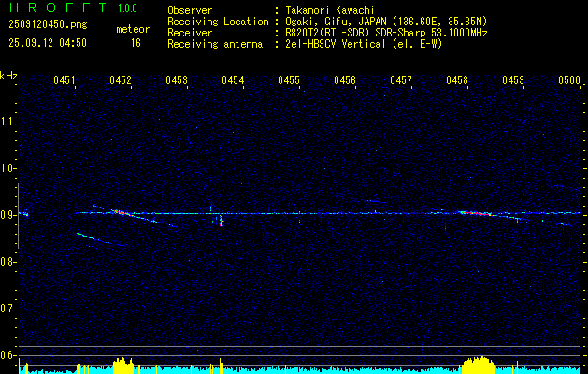This screenshot has height=374, width=588.
Task: Click the 0.7 kHz axis label
Action: [x=8, y=309]
